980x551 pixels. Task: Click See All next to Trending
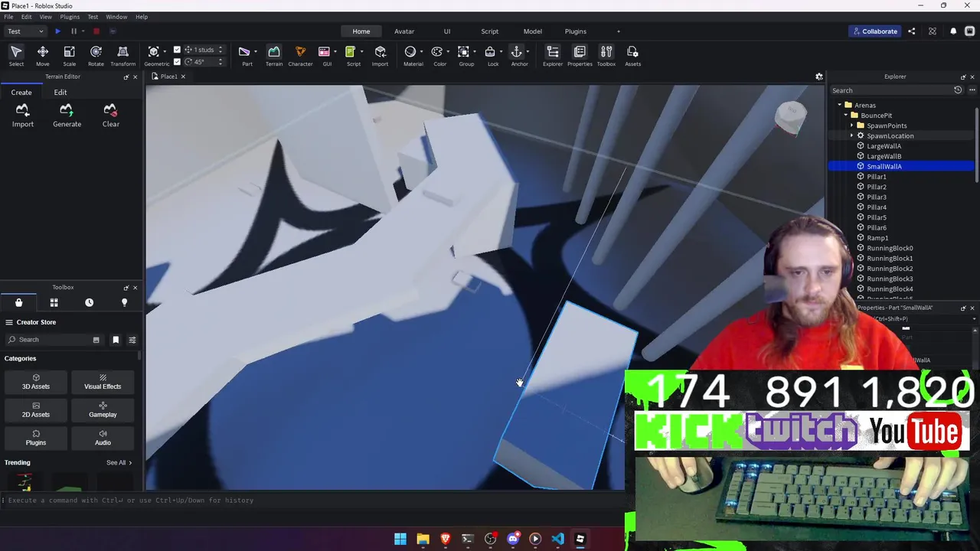(119, 463)
